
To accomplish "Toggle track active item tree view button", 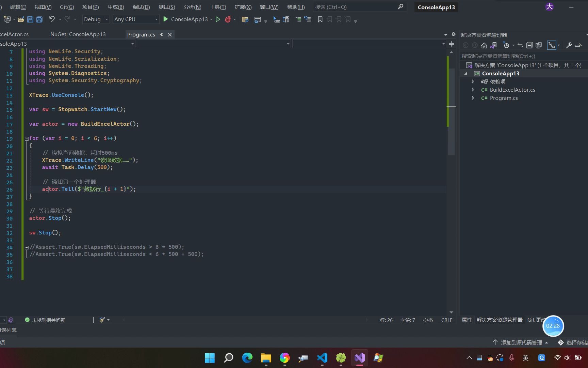I will point(552,45).
